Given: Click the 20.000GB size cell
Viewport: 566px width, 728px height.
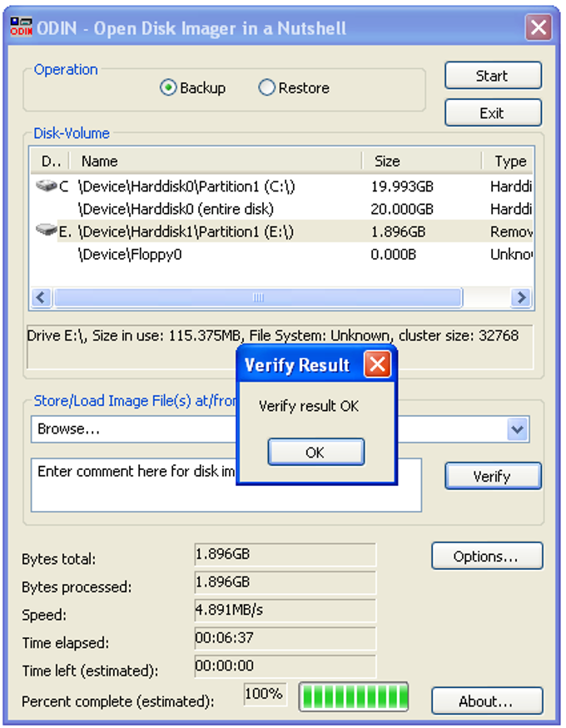Looking at the screenshot, I should pos(402,210).
